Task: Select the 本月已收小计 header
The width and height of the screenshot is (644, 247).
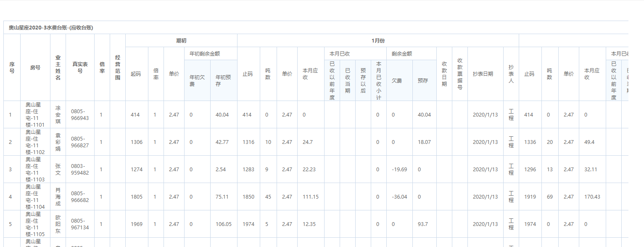Action: click(378, 80)
